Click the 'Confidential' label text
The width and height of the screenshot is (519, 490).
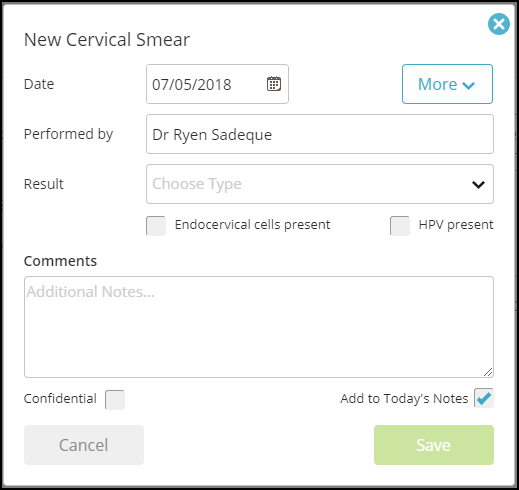coord(60,398)
